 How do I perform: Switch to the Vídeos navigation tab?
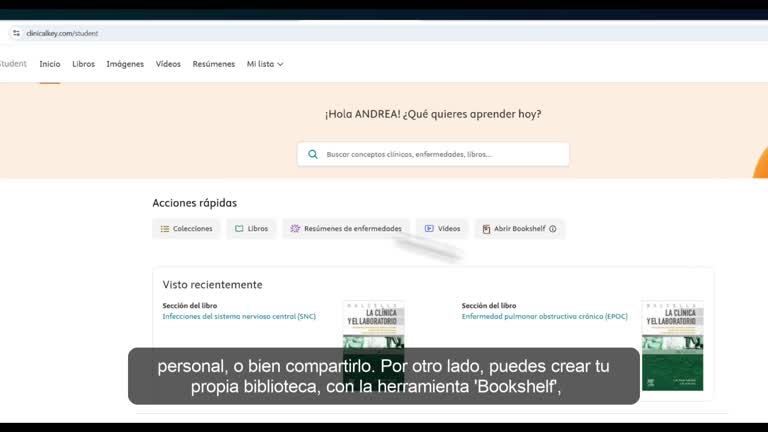coord(168,64)
